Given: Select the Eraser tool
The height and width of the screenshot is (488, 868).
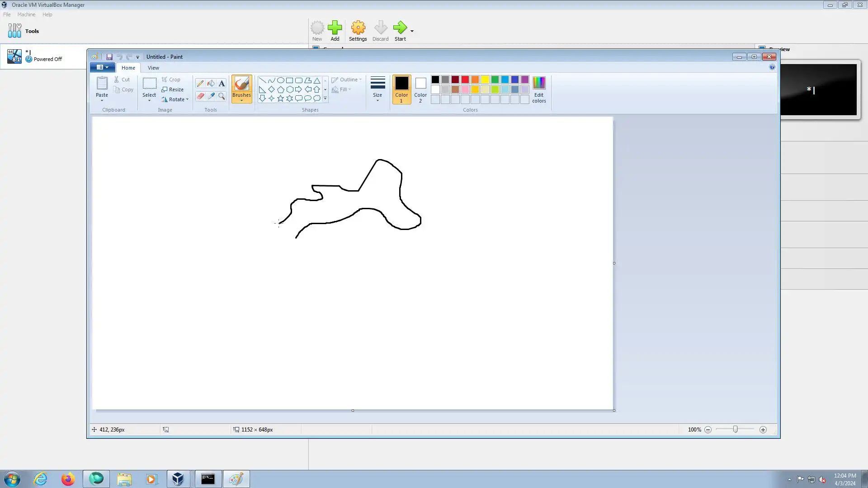Looking at the screenshot, I should point(200,96).
